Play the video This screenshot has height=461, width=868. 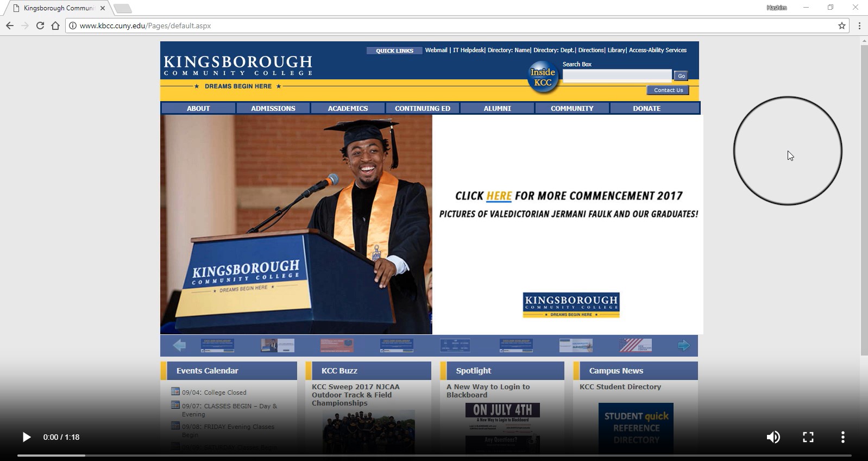(26, 437)
